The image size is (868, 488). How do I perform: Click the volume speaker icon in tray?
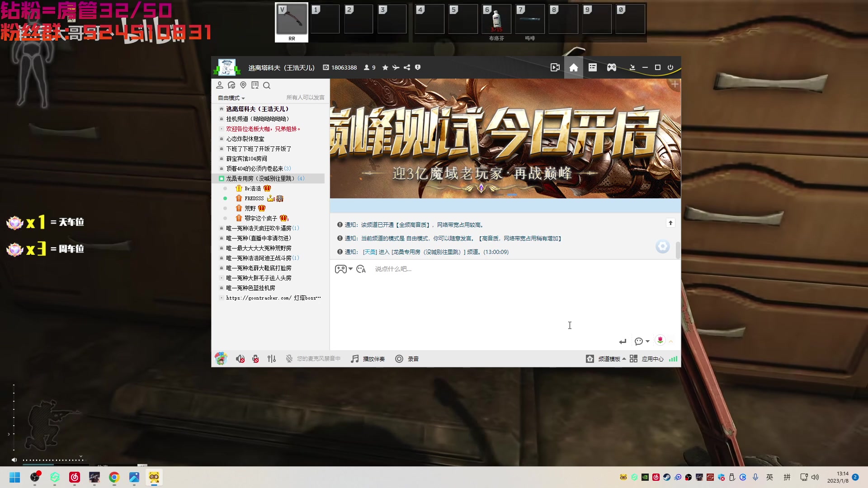815,477
